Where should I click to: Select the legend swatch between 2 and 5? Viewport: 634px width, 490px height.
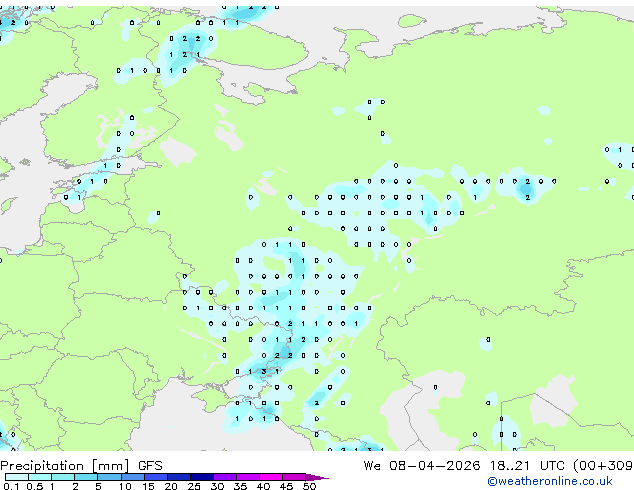click(86, 477)
